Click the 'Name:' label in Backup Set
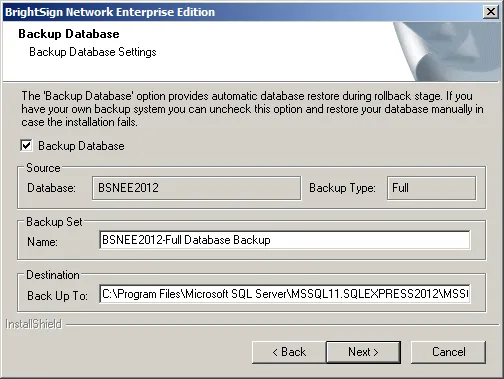Screen dimensions: 504x379 click(x=42, y=242)
